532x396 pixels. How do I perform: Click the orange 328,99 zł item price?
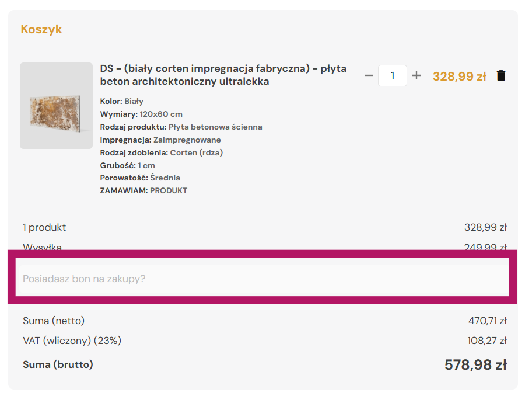point(460,76)
